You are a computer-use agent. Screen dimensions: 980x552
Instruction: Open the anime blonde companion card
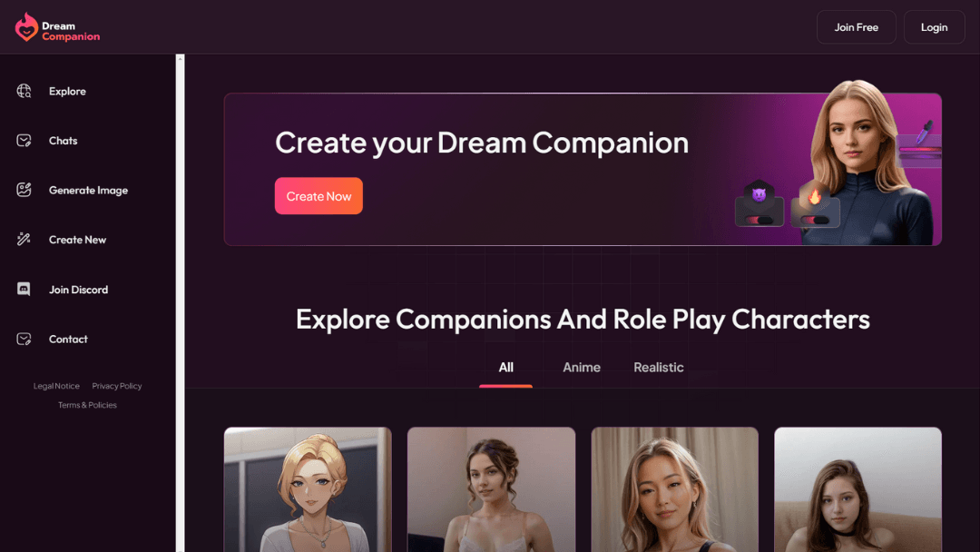308,489
